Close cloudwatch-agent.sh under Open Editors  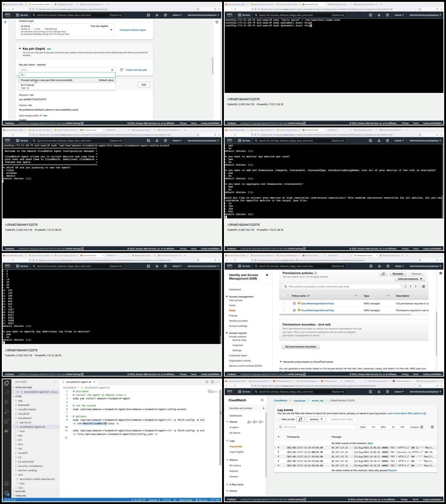[x=18, y=392]
